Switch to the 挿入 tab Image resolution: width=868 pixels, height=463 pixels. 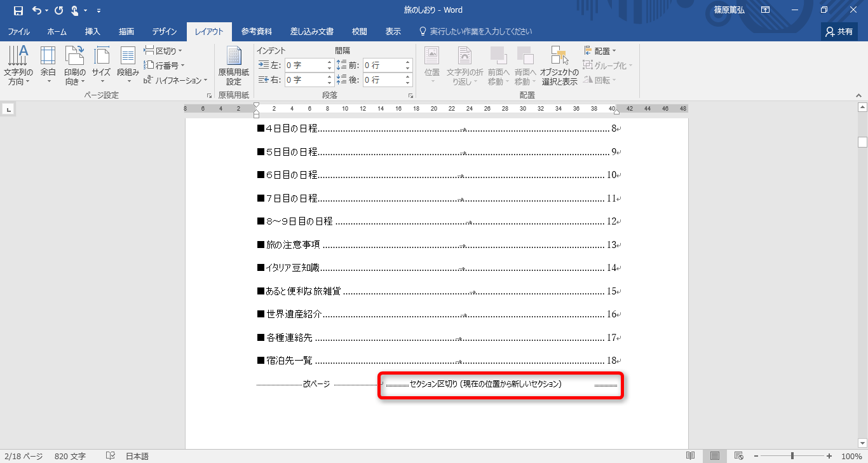tap(93, 31)
